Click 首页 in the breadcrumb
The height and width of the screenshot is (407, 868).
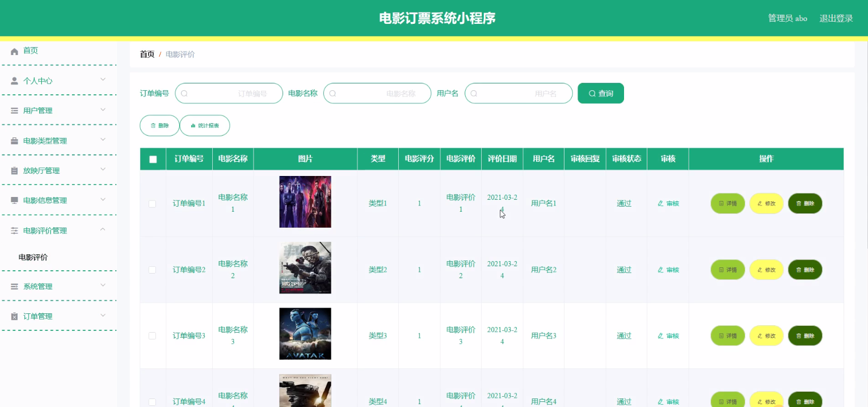click(x=147, y=54)
